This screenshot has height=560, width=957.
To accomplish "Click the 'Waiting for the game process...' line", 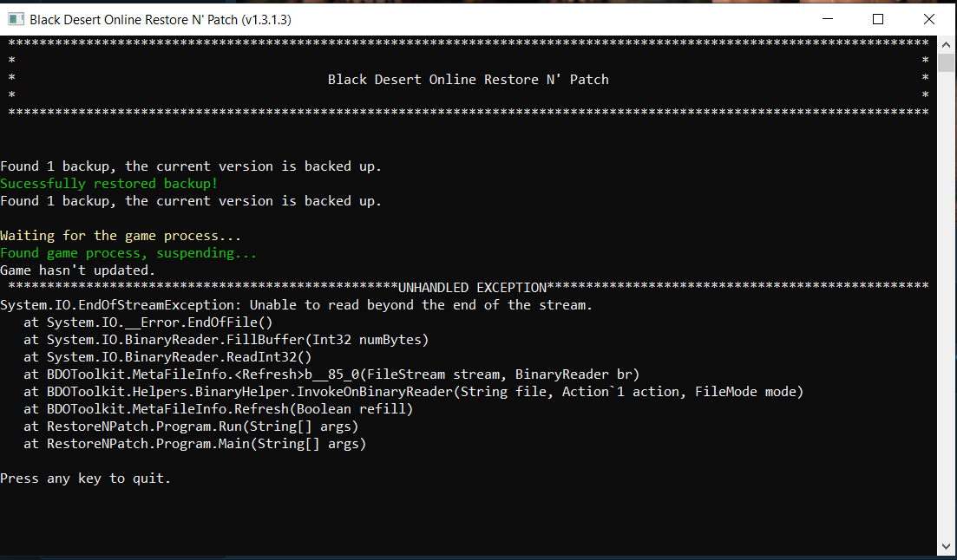I will (121, 236).
